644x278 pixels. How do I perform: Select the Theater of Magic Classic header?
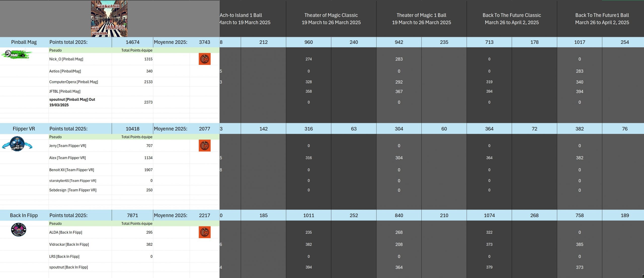point(331,19)
